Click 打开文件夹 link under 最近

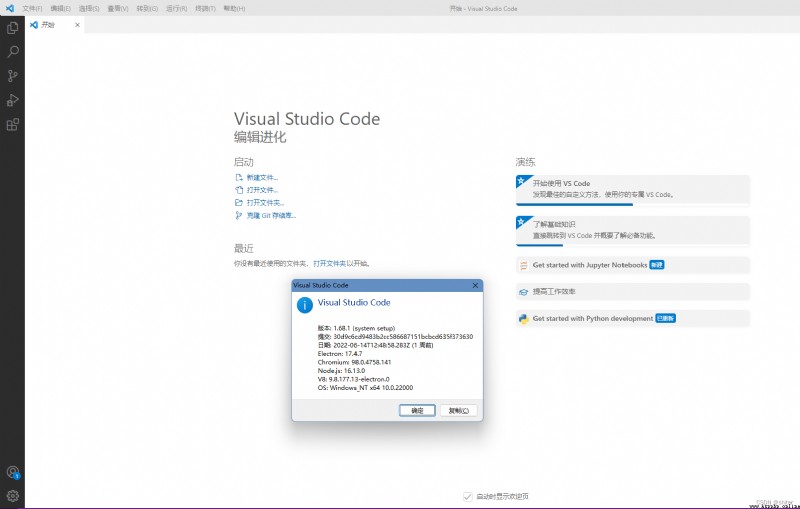pos(329,263)
